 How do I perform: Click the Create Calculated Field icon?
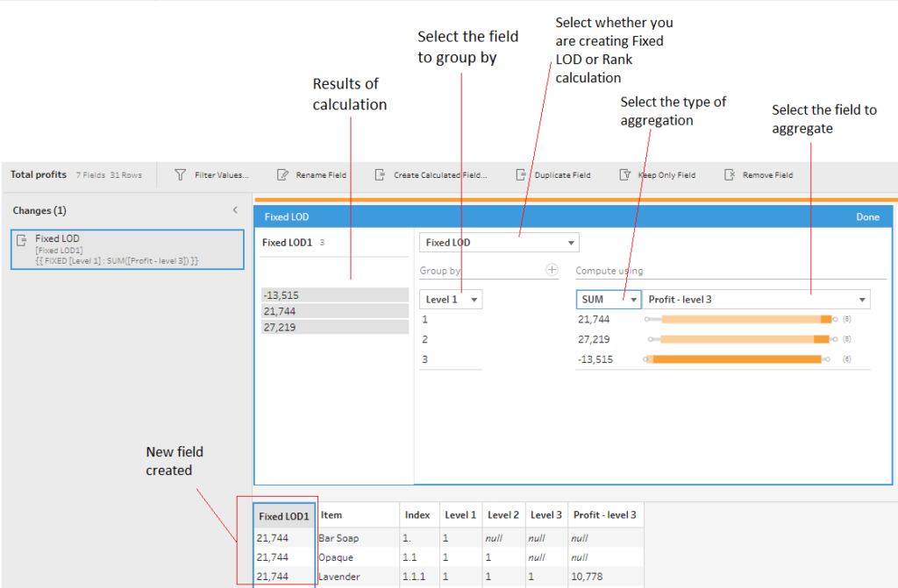[380, 175]
